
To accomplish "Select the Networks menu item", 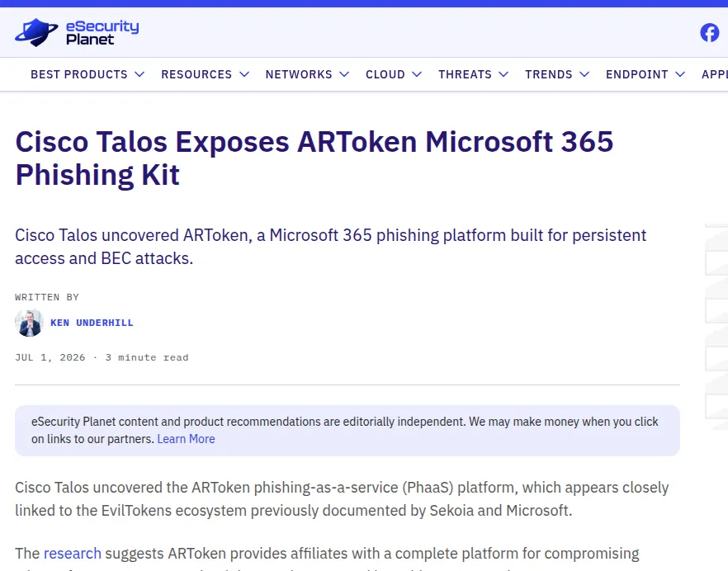I will coord(299,74).
